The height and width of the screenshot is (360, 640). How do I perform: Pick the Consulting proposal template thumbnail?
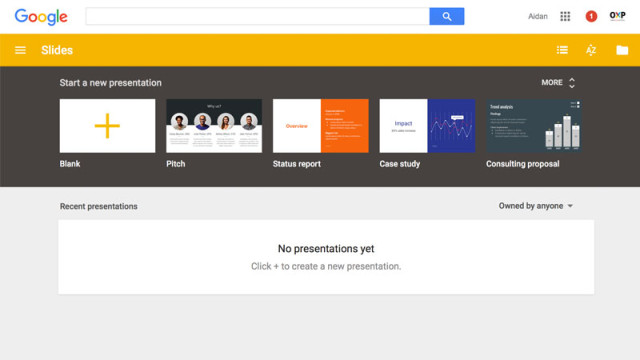533,126
